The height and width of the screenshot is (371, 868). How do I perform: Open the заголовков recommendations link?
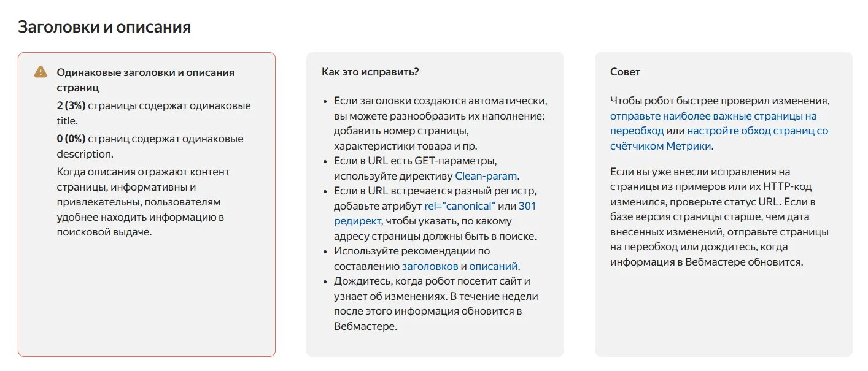pyautogui.click(x=430, y=266)
